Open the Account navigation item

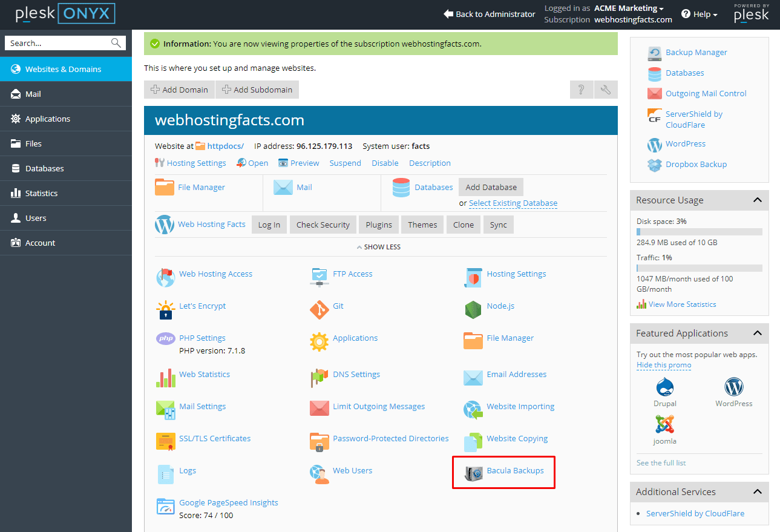tap(66, 243)
